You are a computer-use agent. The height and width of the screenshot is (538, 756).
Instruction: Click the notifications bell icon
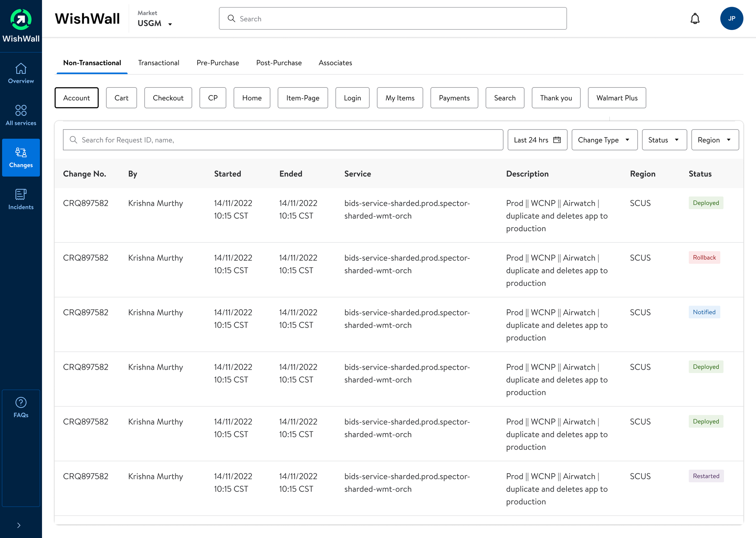coord(695,18)
